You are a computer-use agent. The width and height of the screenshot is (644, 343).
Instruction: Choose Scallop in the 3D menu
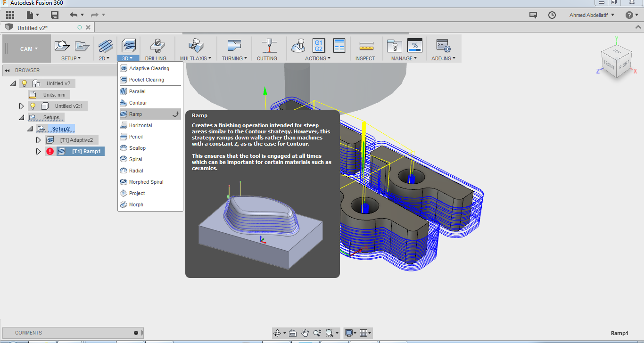click(150, 148)
